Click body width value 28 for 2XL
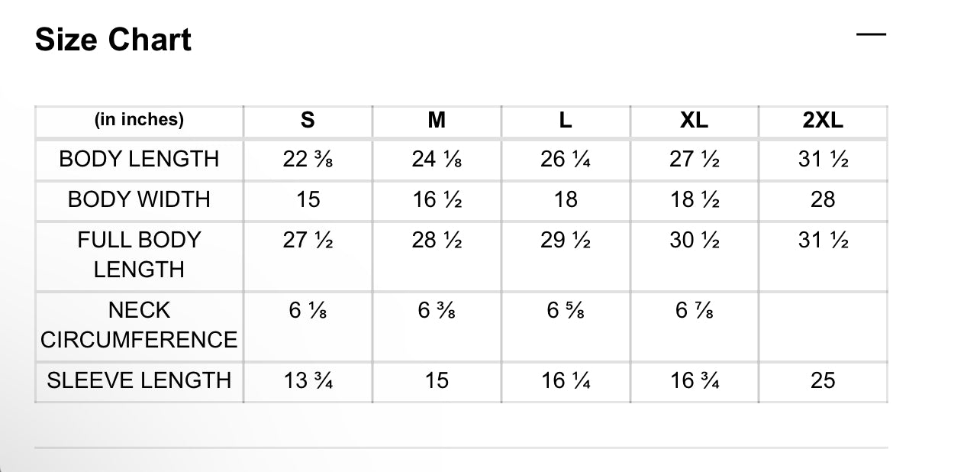 tap(823, 199)
